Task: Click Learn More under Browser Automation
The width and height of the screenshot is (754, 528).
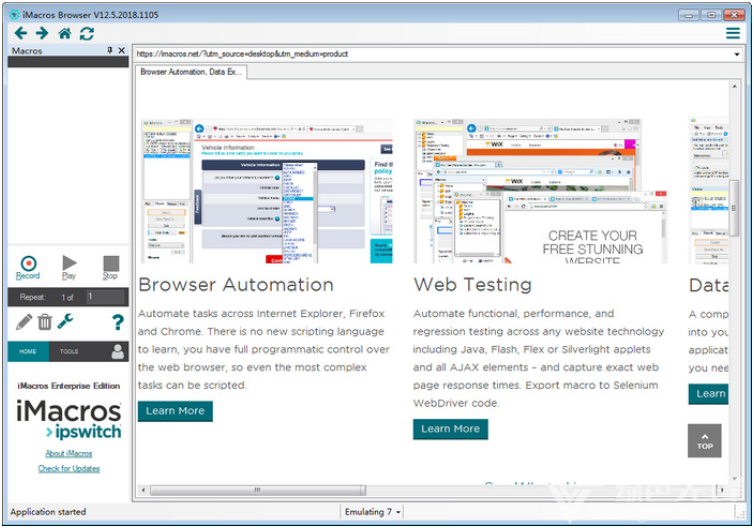Action: click(x=175, y=411)
